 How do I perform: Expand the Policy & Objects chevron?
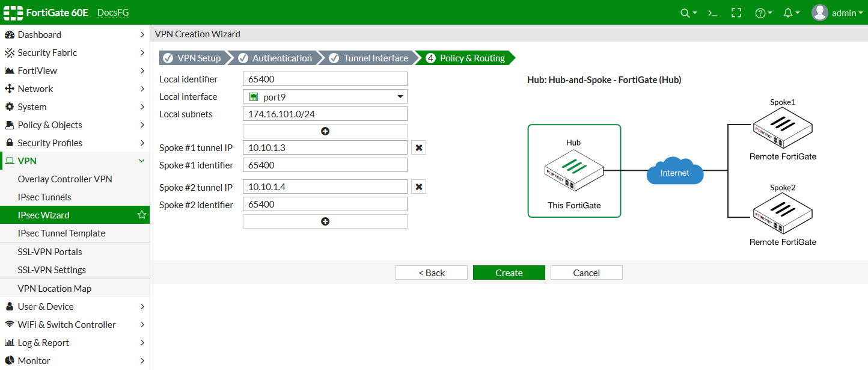click(x=142, y=125)
